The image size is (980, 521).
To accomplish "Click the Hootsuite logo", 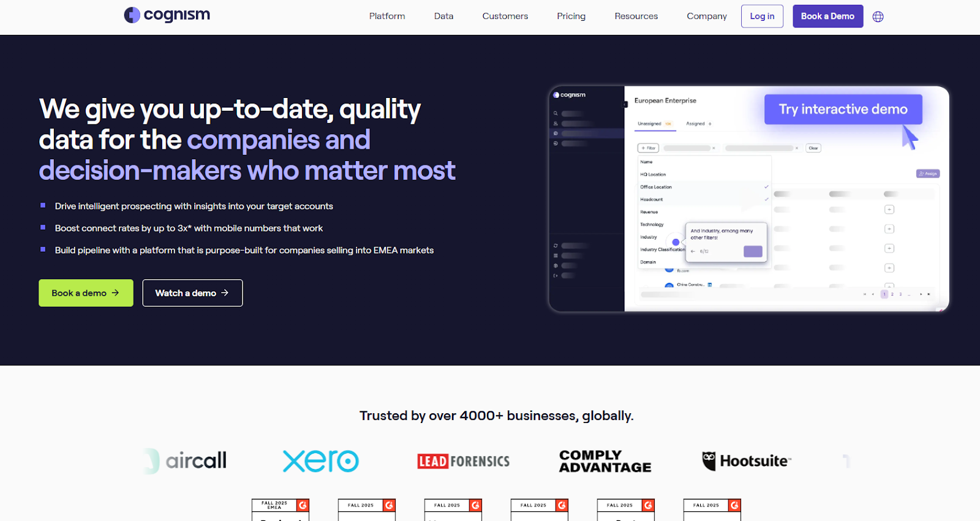I will coord(747,461).
